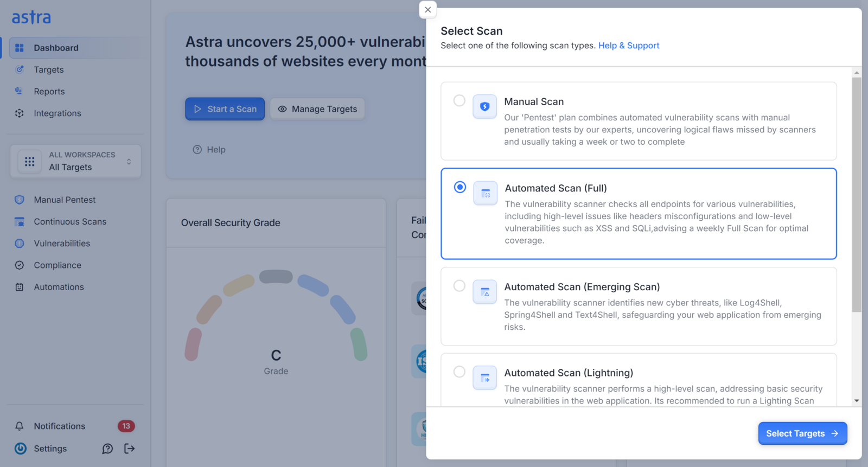The height and width of the screenshot is (467, 868).
Task: Choose the Automated Scan (Lightning) radio button
Action: (459, 372)
